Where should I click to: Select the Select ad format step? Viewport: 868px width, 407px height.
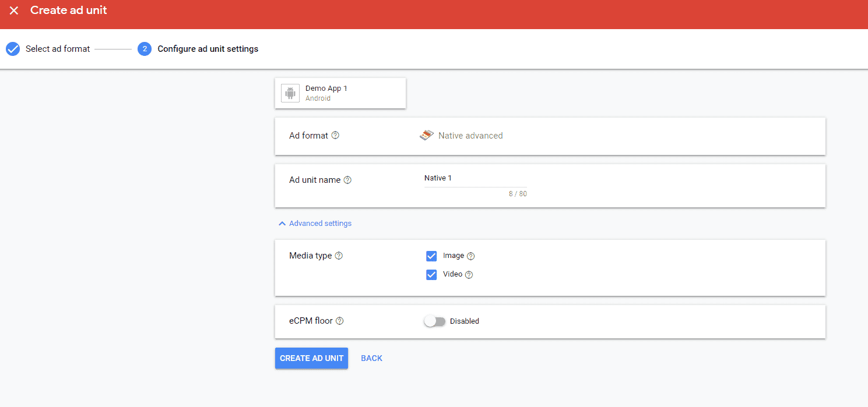pos(57,49)
